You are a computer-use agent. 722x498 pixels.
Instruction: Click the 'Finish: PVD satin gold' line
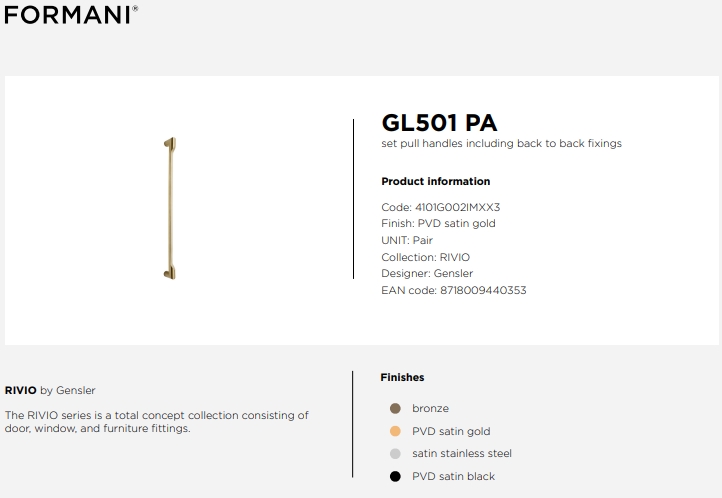tap(438, 224)
